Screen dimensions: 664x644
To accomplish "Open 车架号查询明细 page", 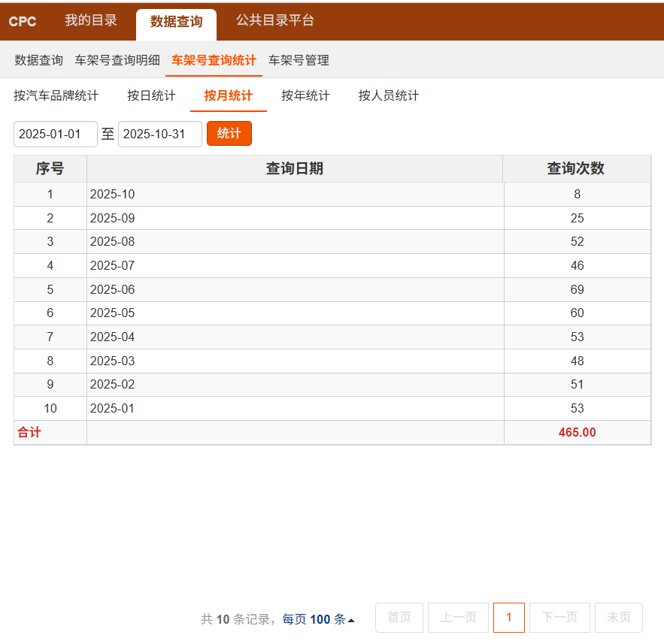I will point(117,60).
